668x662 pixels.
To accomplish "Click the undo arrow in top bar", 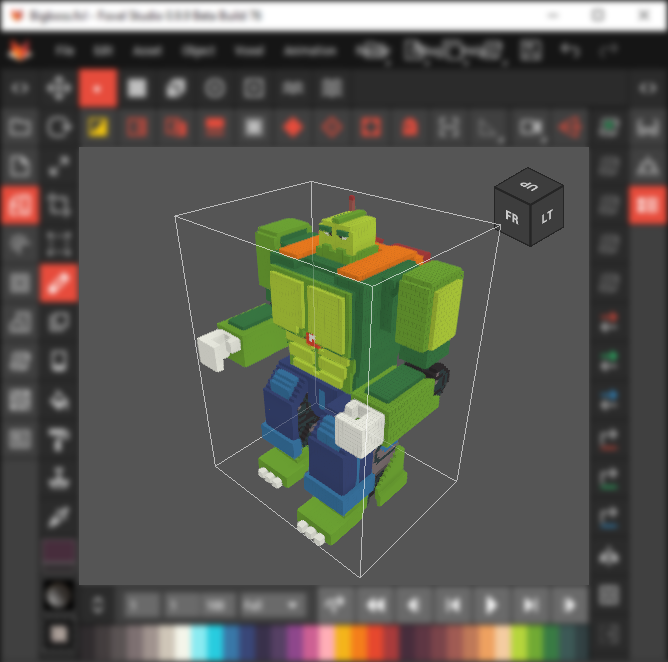I will (x=570, y=50).
